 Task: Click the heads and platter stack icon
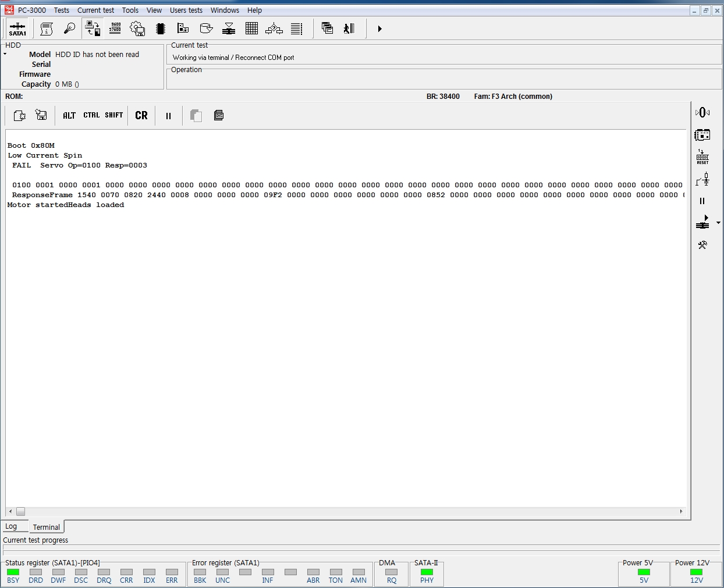tap(229, 28)
